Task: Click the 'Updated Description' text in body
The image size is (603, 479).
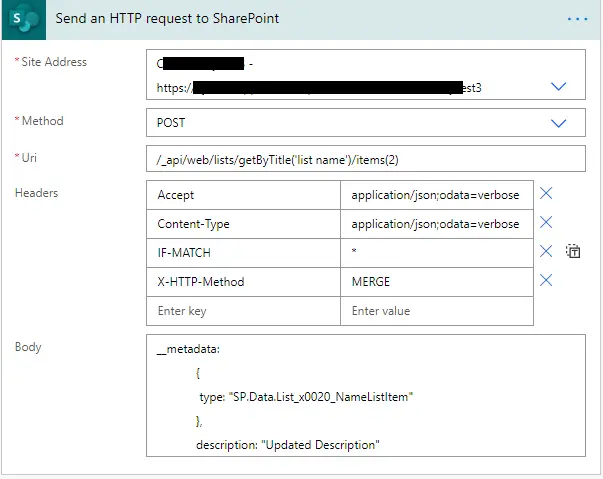Action: (x=320, y=445)
